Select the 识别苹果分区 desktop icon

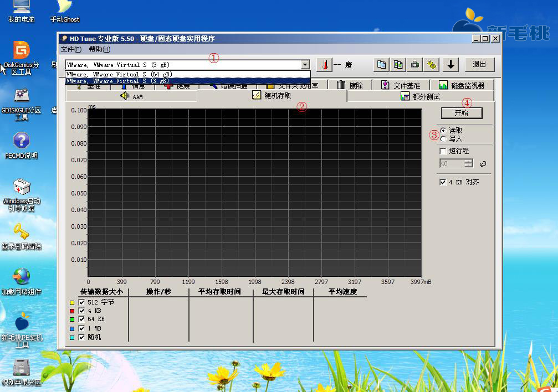22,372
